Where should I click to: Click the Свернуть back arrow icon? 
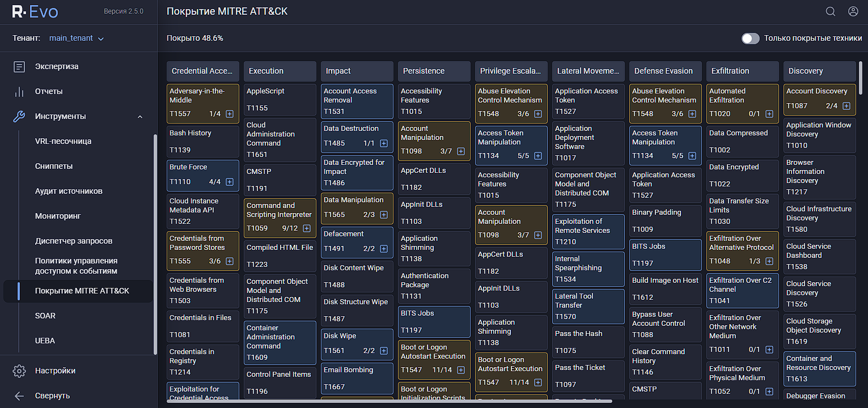point(19,396)
